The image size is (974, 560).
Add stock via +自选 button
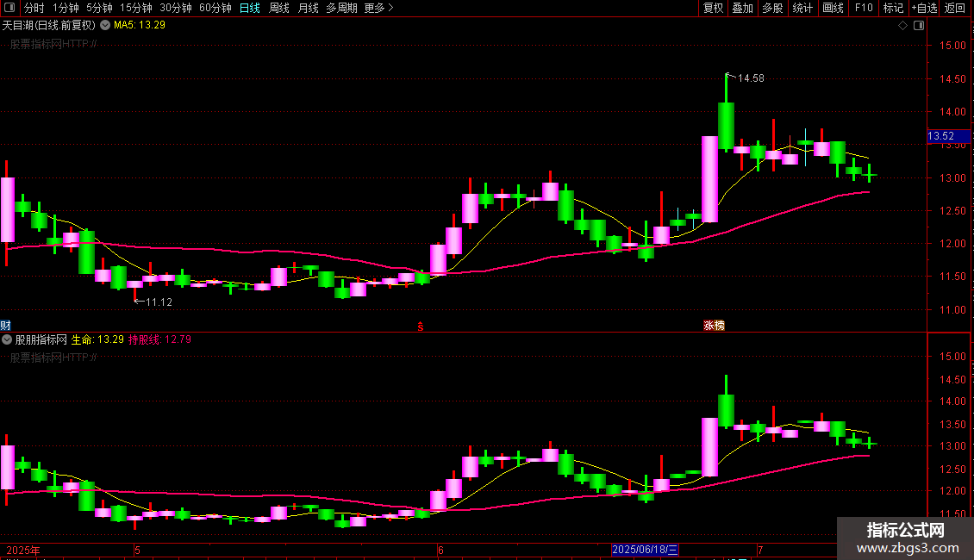pos(924,8)
